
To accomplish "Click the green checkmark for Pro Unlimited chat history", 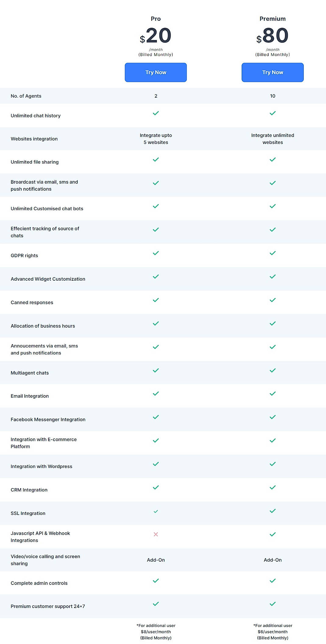I will pos(155,113).
